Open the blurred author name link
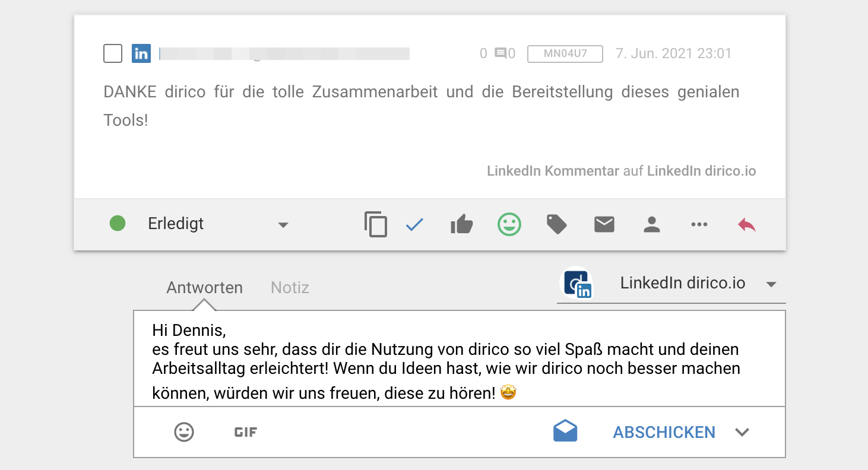This screenshot has height=470, width=868. 284,53
